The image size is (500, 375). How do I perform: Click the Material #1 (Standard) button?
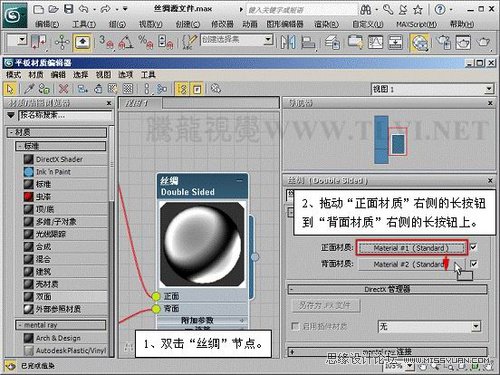click(411, 248)
